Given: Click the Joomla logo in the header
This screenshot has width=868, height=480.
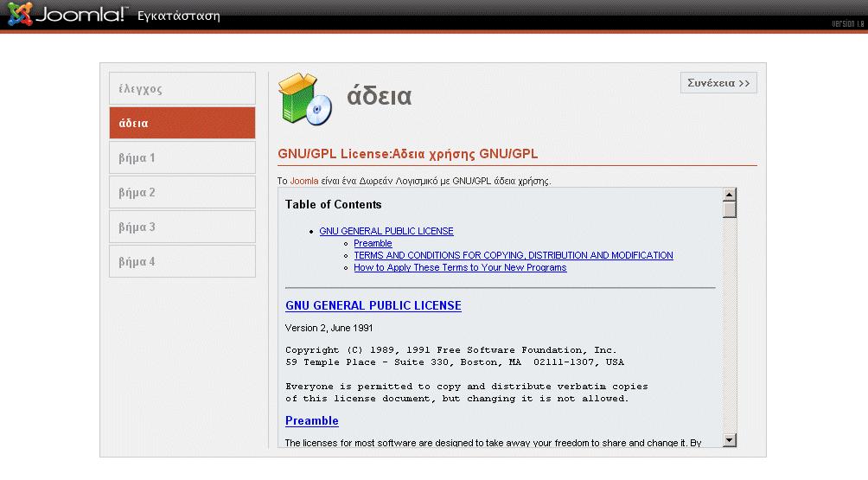Looking at the screenshot, I should click(67, 15).
